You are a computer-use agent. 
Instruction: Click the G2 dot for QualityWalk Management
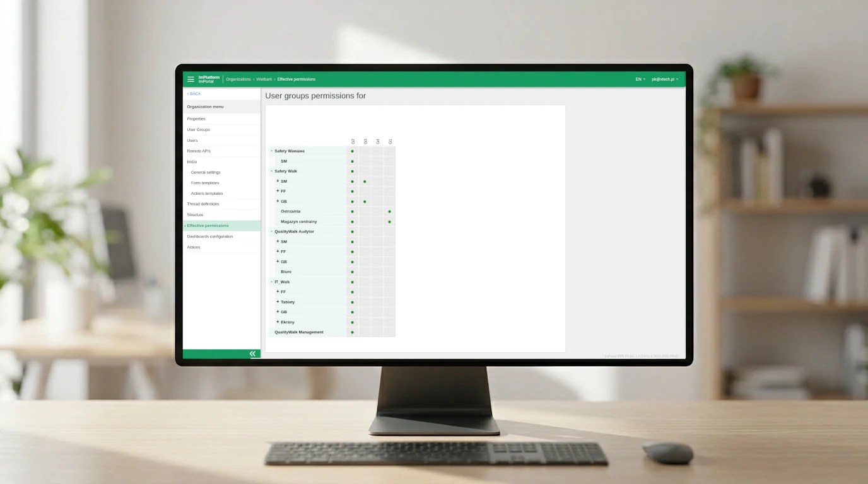tap(352, 332)
